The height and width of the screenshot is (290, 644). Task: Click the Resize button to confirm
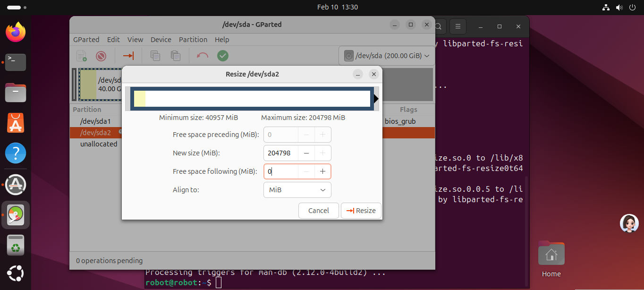point(361,211)
